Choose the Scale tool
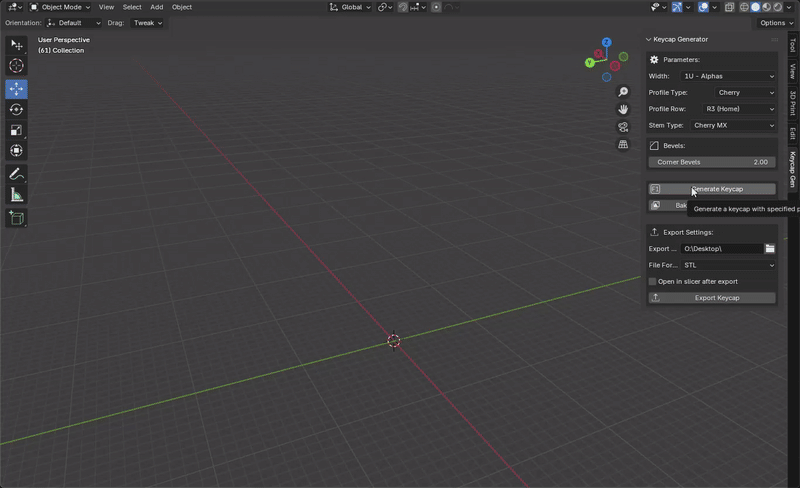This screenshot has width=800, height=488. [17, 130]
